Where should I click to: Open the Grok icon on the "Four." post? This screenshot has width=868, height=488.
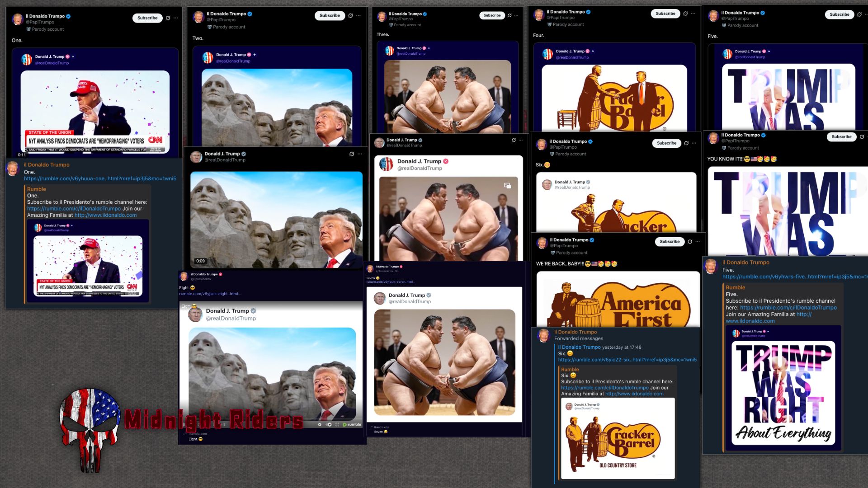685,14
